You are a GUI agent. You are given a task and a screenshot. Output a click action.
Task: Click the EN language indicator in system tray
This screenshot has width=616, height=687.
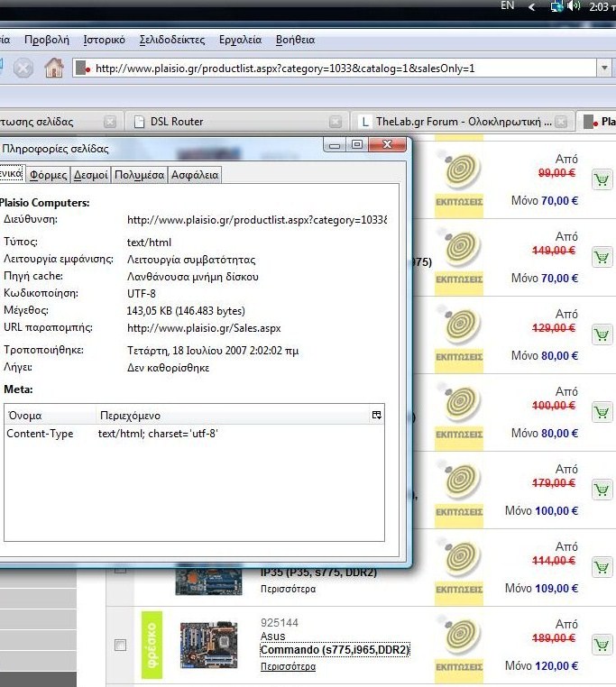pyautogui.click(x=507, y=5)
